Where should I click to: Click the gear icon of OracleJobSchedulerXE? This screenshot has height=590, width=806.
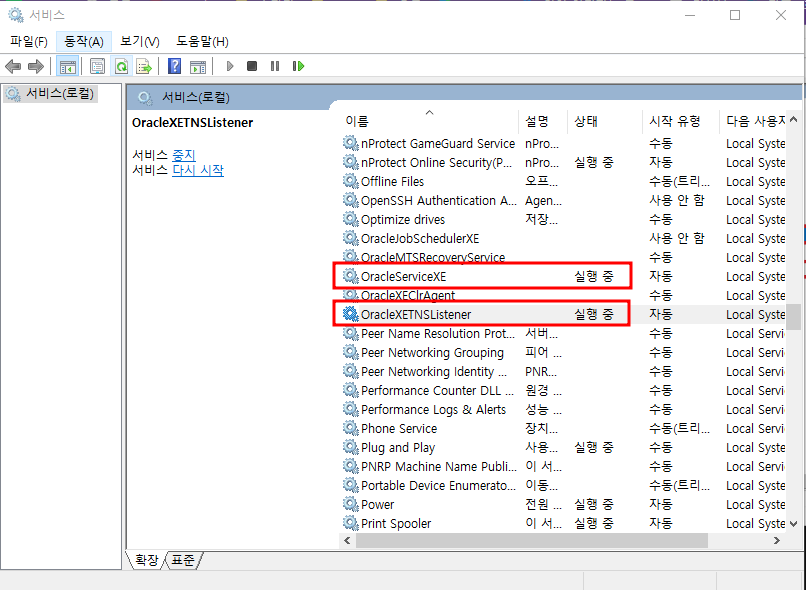click(x=351, y=238)
